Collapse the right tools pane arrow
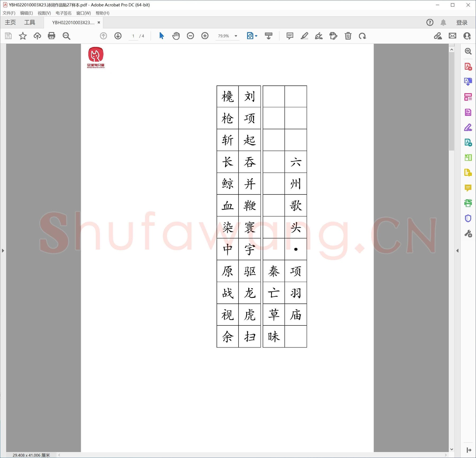Image resolution: width=476 pixels, height=458 pixels. point(457,251)
